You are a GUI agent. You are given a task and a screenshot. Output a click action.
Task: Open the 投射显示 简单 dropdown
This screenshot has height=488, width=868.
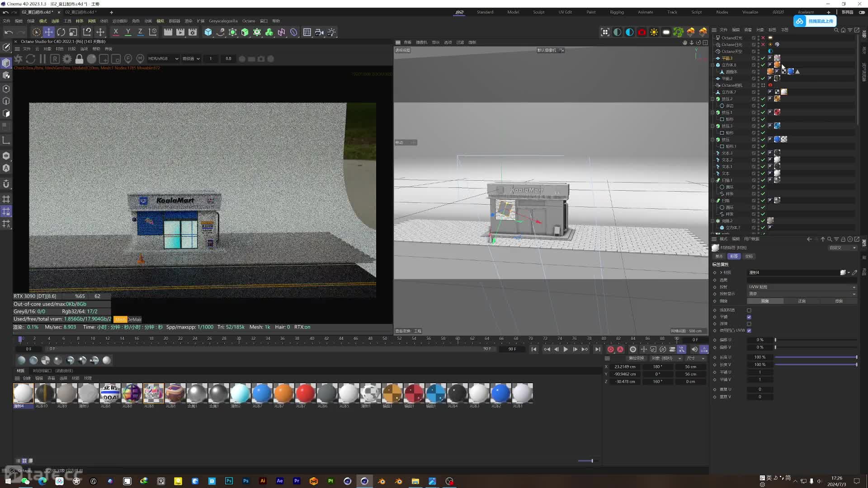tap(802, 294)
